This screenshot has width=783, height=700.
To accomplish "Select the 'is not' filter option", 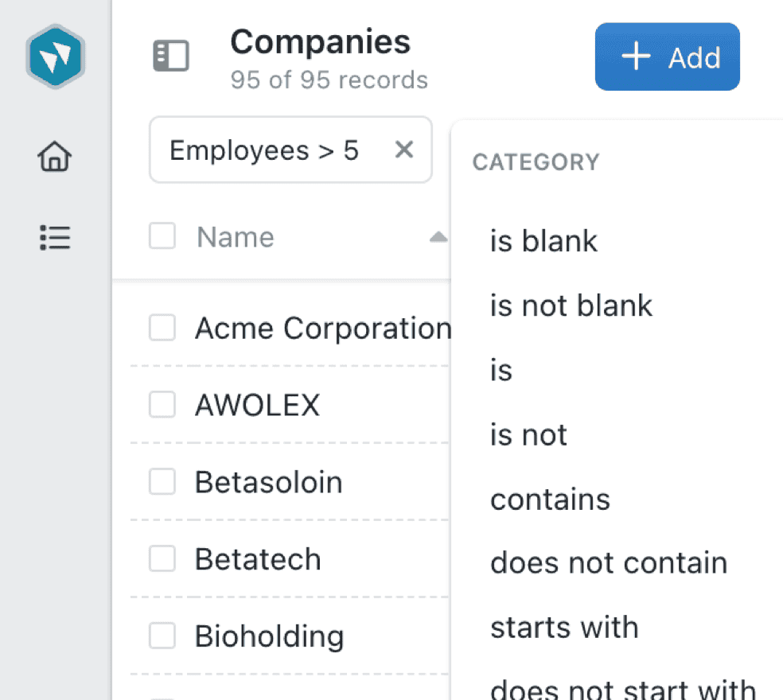I will 528,434.
